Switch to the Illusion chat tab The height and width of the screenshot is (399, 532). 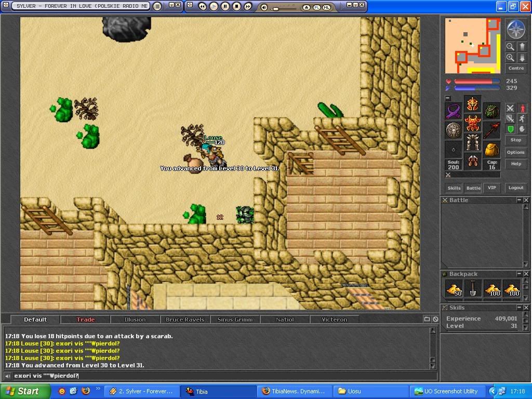[x=135, y=320]
